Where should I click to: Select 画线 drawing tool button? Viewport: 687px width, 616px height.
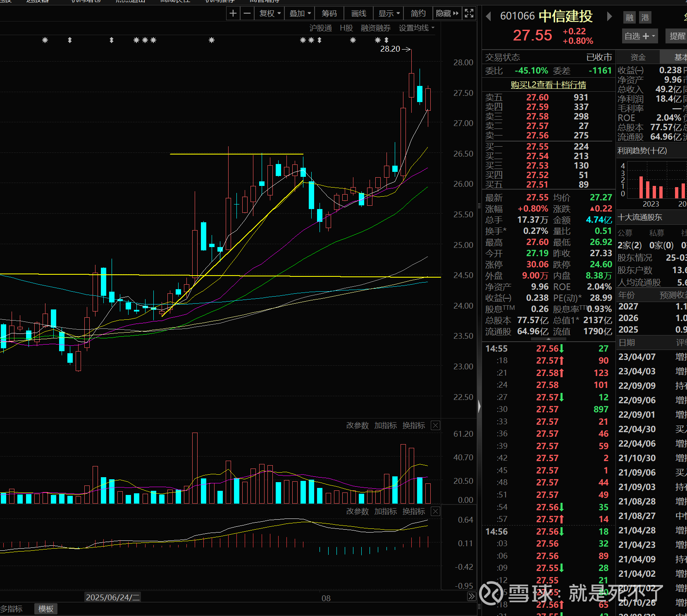click(359, 14)
